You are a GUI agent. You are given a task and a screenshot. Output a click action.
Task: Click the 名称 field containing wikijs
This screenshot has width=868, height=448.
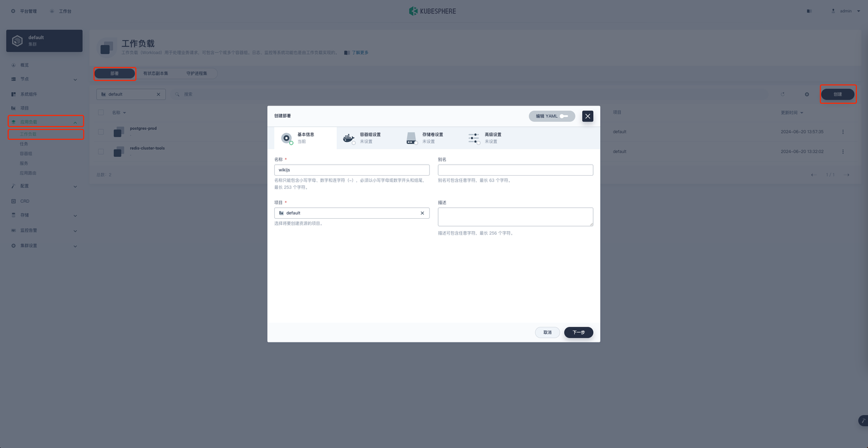pyautogui.click(x=352, y=170)
